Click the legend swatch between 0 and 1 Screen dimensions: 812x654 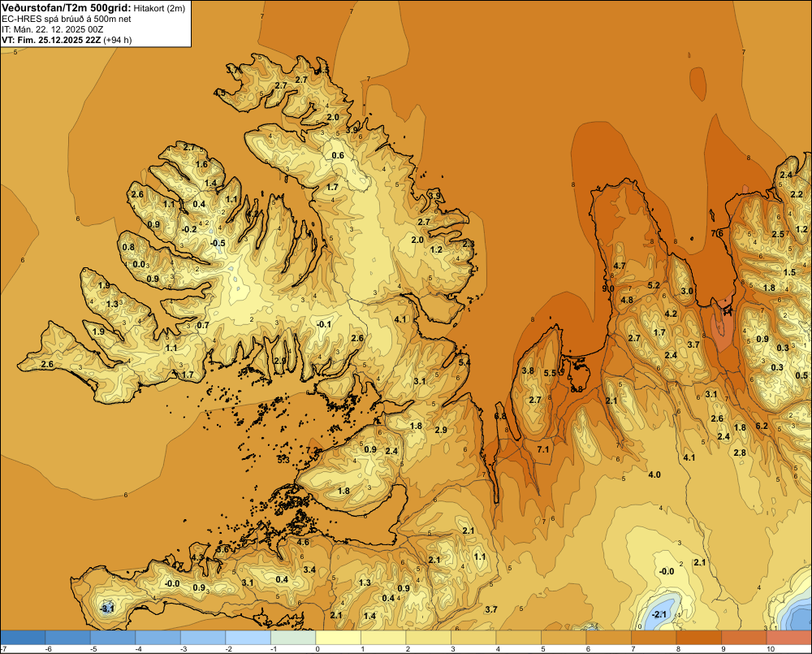(x=338, y=638)
